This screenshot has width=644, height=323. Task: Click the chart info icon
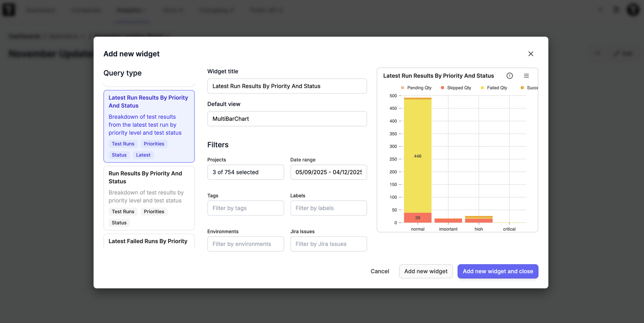pos(509,76)
